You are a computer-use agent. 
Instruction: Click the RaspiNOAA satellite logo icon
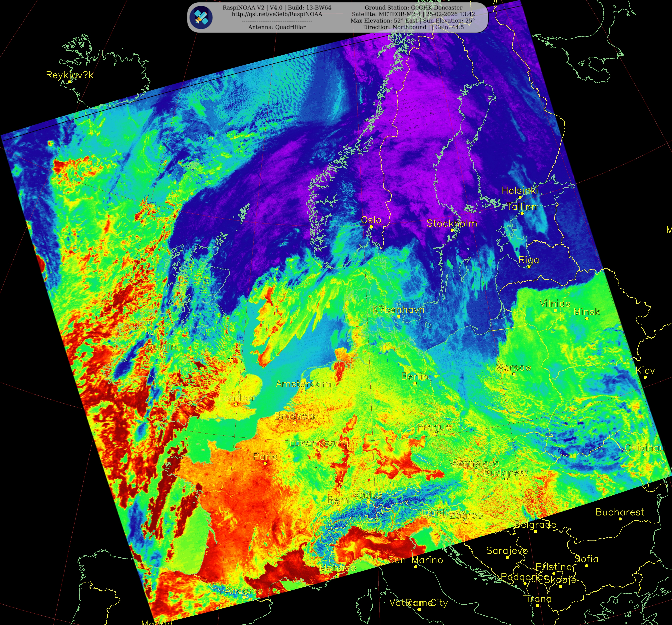pos(201,17)
